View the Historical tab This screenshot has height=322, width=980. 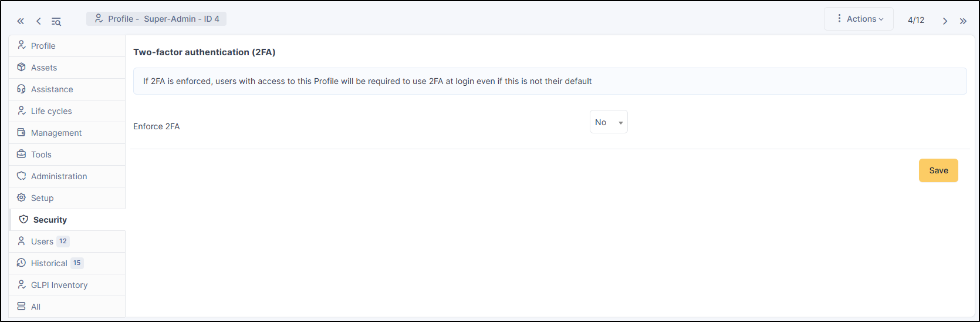pyautogui.click(x=49, y=263)
